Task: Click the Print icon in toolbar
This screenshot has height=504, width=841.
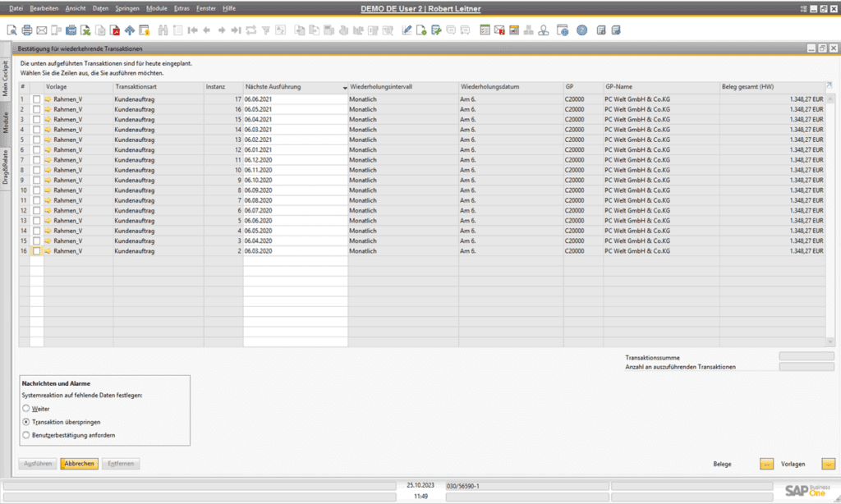Action: click(x=27, y=30)
